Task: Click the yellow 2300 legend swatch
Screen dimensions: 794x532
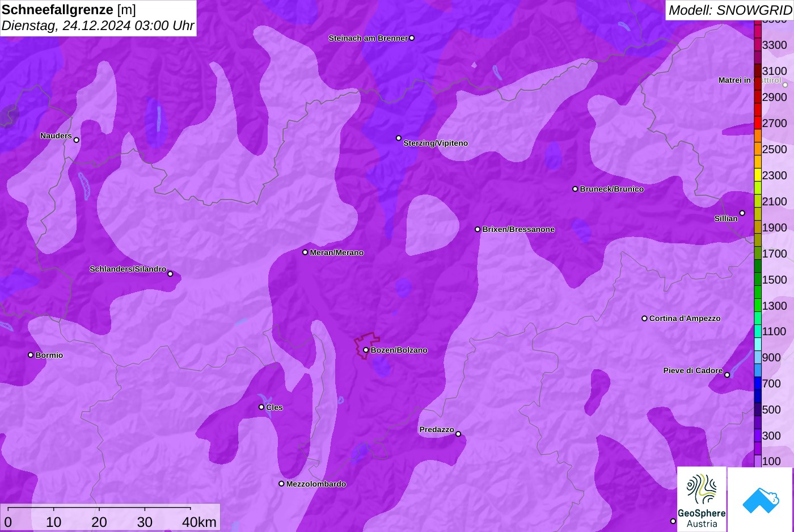Action: (758, 175)
